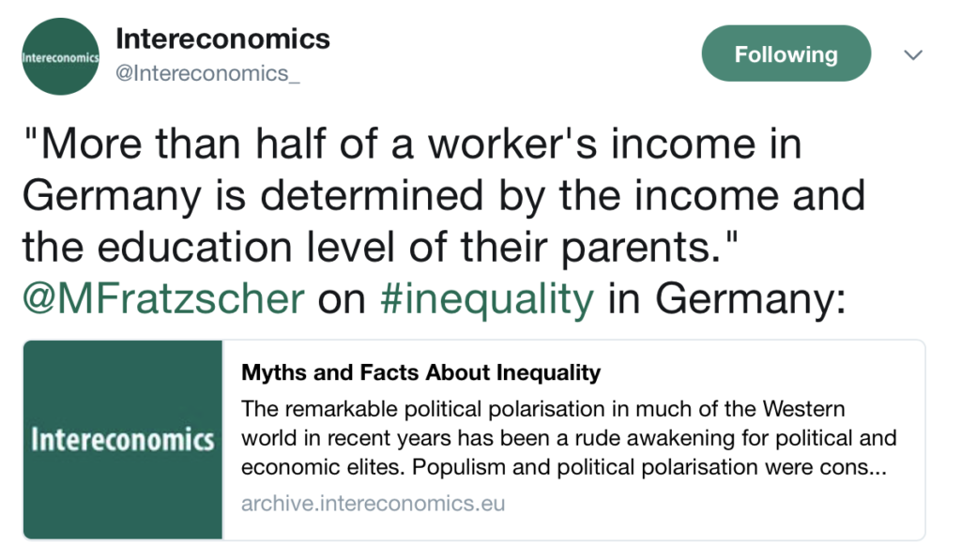This screenshot has height=560, width=961.
Task: Open the #inequality hashtag
Action: click(x=485, y=298)
